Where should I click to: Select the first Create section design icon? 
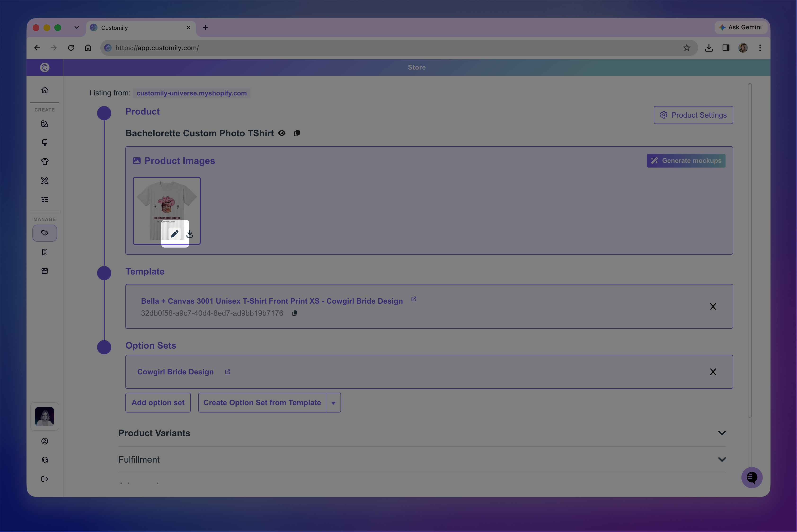click(x=44, y=124)
